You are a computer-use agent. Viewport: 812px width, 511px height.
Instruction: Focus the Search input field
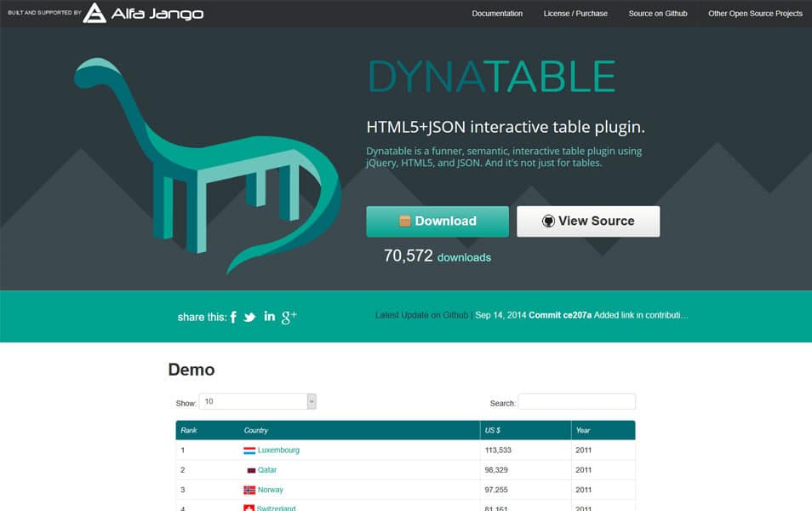click(x=577, y=402)
